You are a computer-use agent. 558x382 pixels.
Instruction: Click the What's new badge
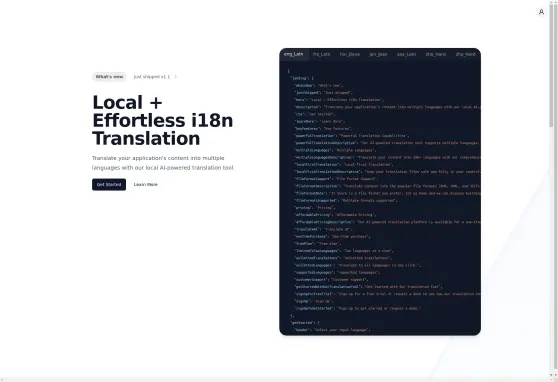[109, 77]
